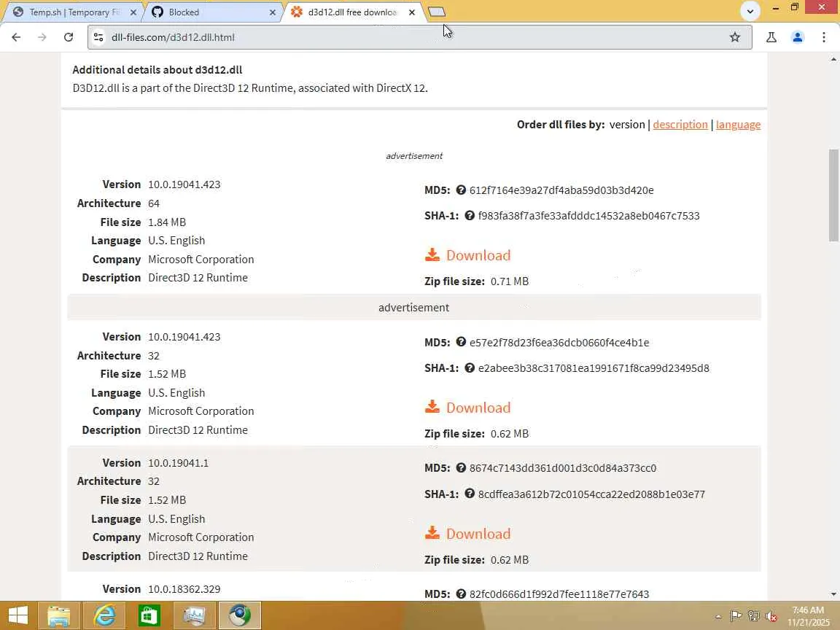Open Chrome Labs flask icon

771,37
